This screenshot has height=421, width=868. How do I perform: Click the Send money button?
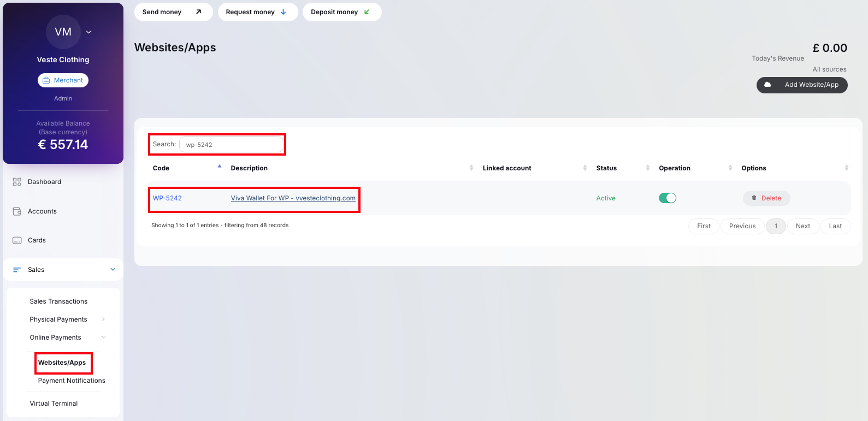[x=173, y=12]
